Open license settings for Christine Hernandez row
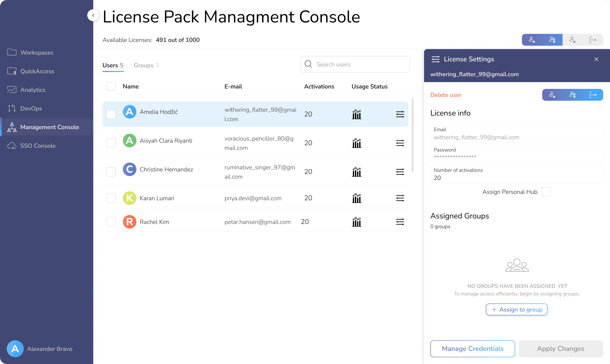 click(400, 172)
